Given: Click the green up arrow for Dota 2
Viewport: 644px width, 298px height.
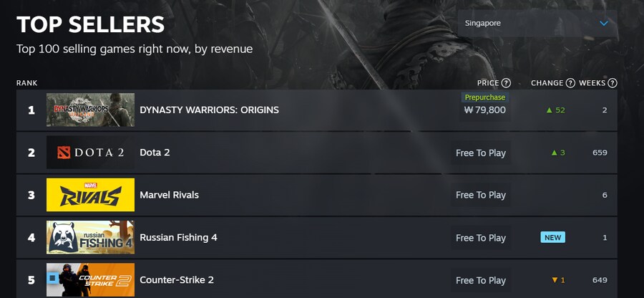Looking at the screenshot, I should click(x=554, y=153).
